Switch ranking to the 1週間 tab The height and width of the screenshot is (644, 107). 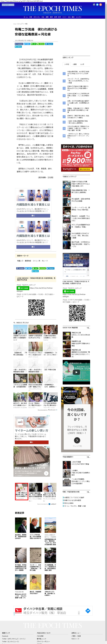coord(75,64)
